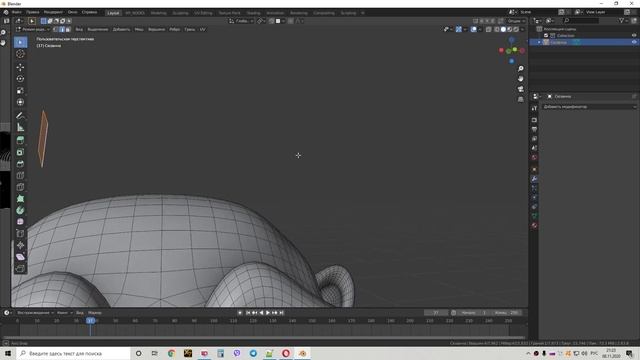Play the animation forward

268,313
